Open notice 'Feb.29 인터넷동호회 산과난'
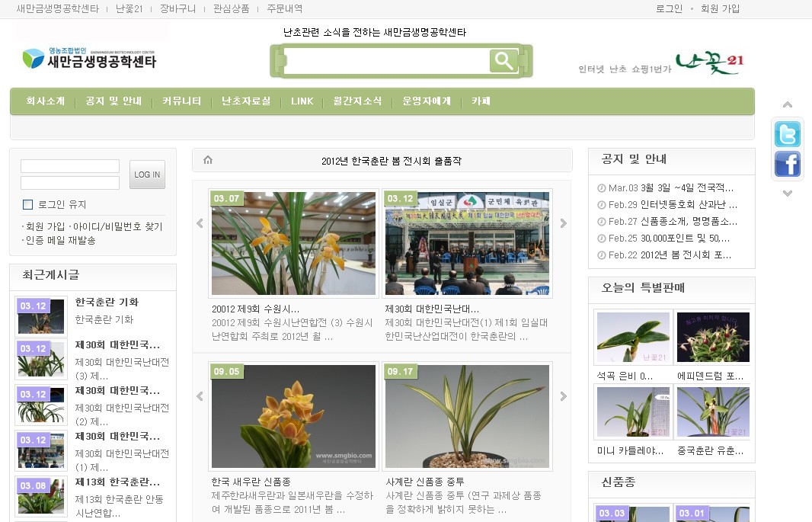This screenshot has width=812, height=522. pos(673,204)
